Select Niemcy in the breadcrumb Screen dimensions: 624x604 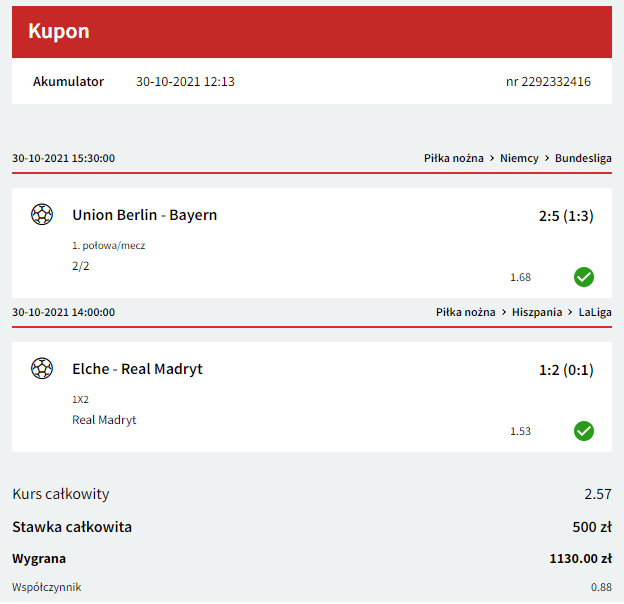[519, 158]
